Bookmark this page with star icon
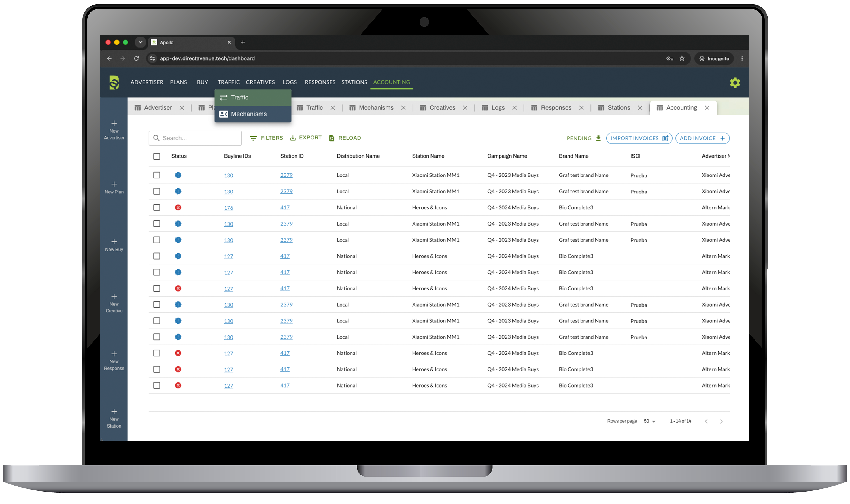 682,58
